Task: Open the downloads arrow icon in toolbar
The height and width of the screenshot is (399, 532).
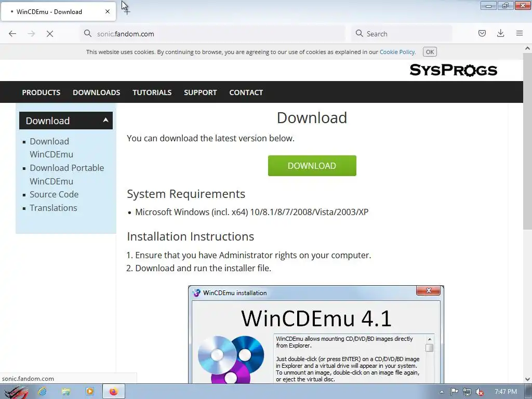Action: (500, 33)
